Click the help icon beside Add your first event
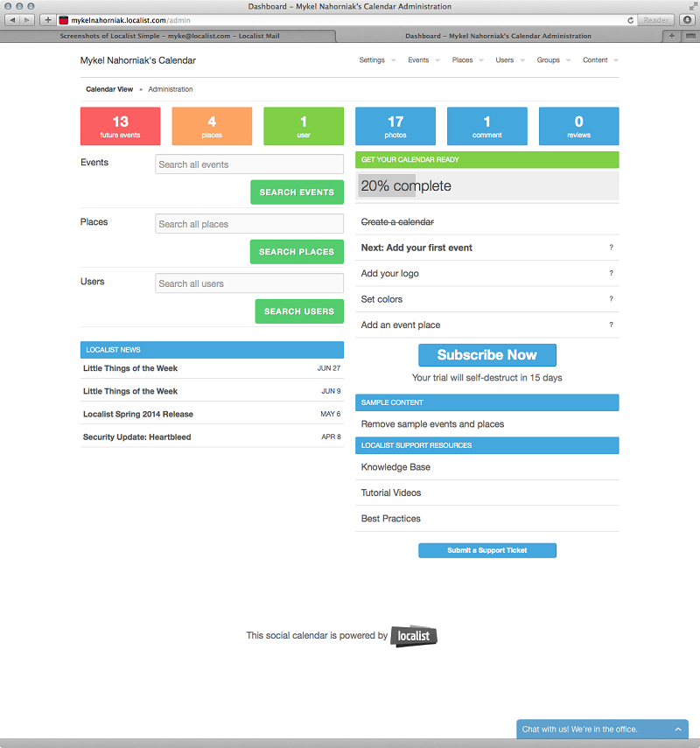The image size is (700, 748). tap(611, 248)
